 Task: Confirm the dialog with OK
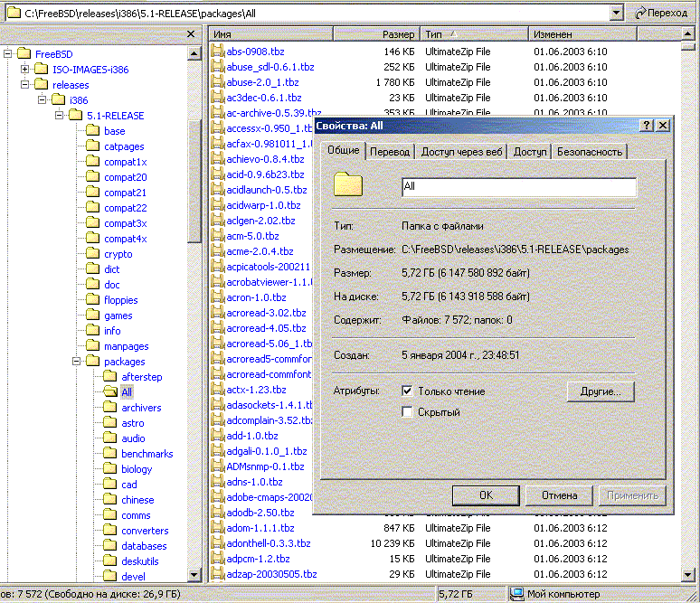click(x=486, y=495)
